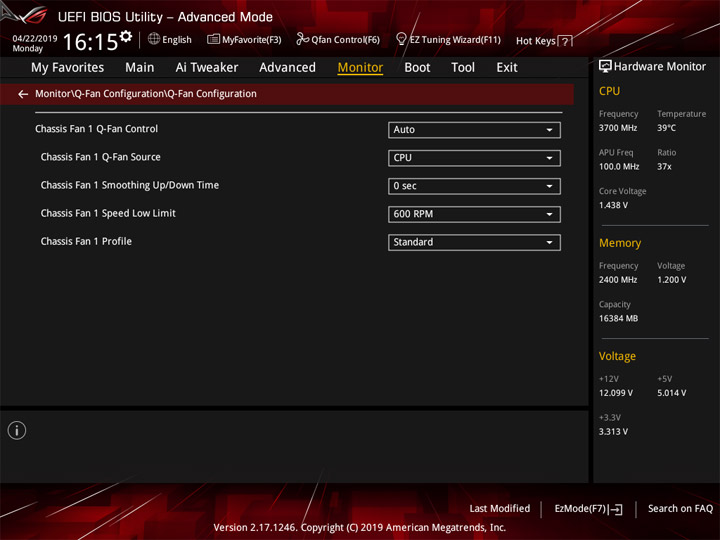The height and width of the screenshot is (540, 720).
Task: Open Chassis Fan 1 Q-Fan Source dropdown
Action: pos(474,158)
